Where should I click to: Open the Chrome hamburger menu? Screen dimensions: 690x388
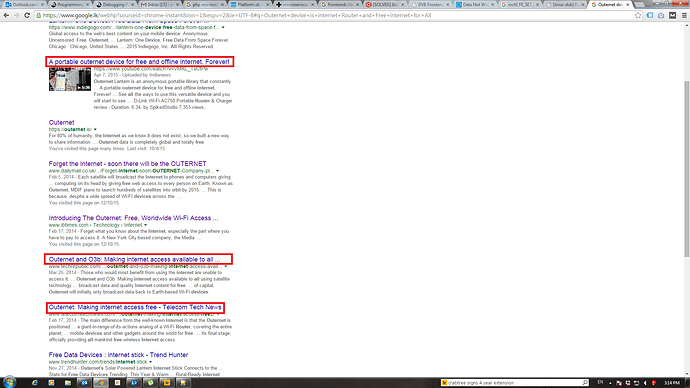[684, 15]
